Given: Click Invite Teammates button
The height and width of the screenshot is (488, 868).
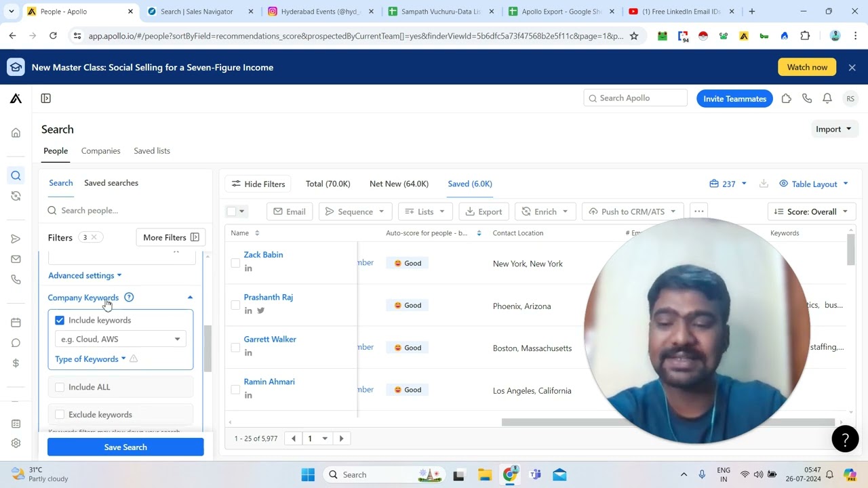Looking at the screenshot, I should coord(734,98).
